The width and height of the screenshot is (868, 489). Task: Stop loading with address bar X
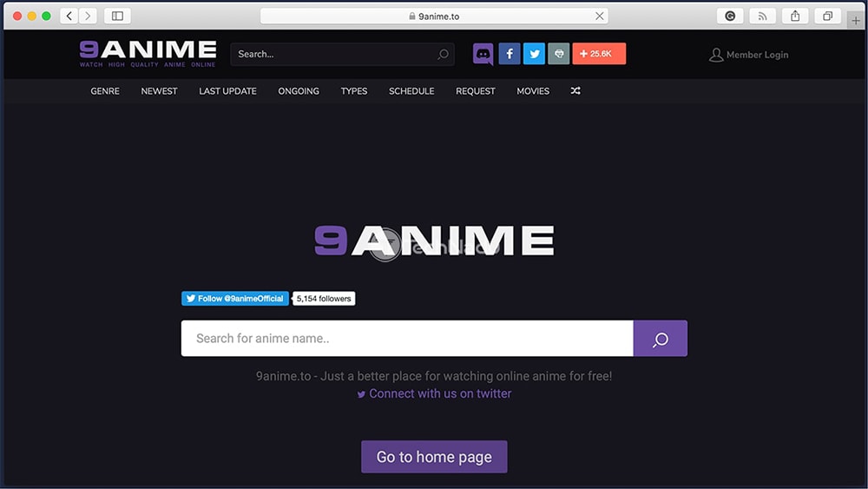click(600, 16)
